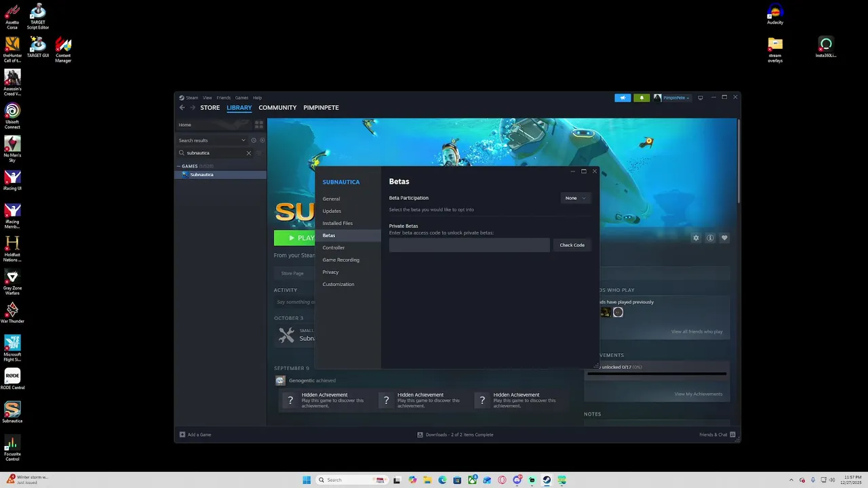Open the Windows Start button

click(307, 480)
